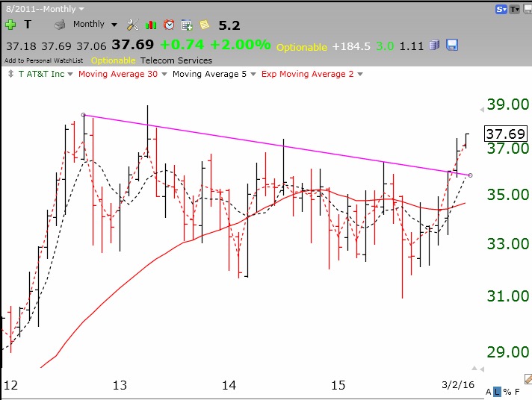Expand the Moving Average 5 dropdown
Image resolution: width=532 pixels, height=400 pixels.
[253, 74]
